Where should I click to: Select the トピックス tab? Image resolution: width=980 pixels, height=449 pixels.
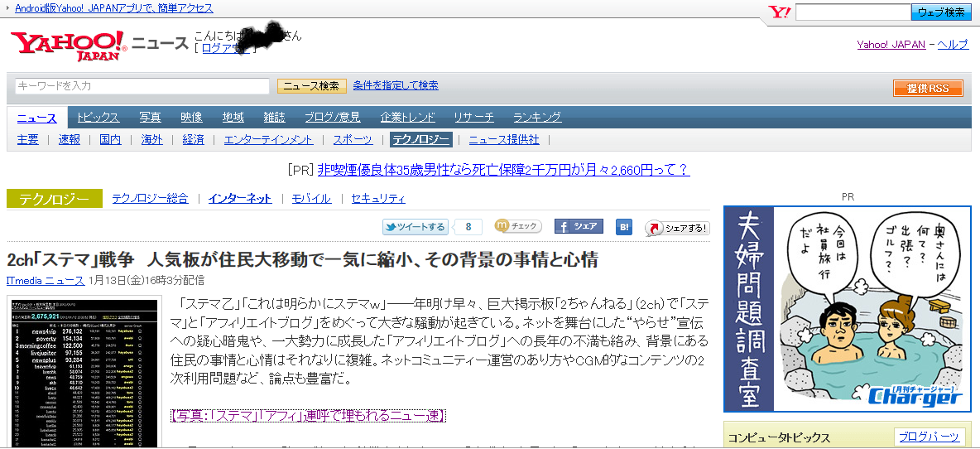[98, 117]
